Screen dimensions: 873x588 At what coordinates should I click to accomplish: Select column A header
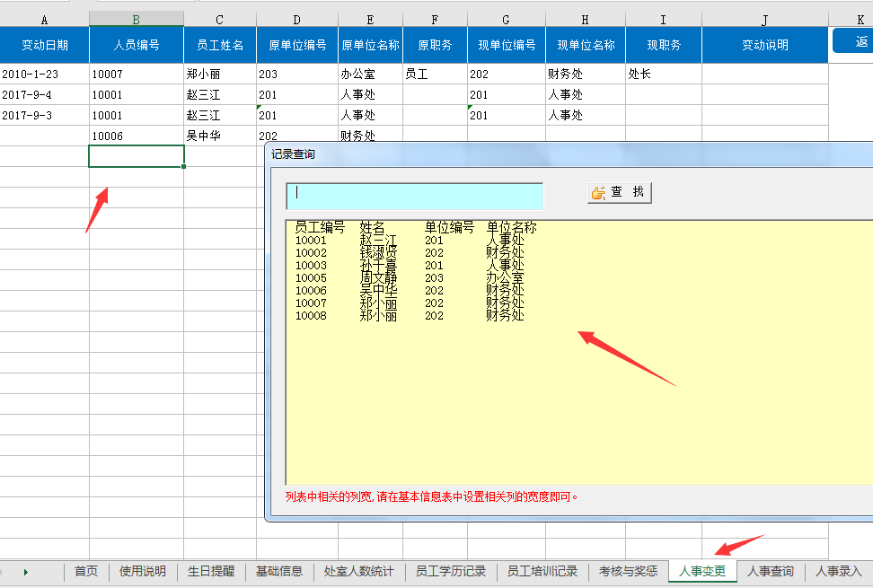pos(45,20)
